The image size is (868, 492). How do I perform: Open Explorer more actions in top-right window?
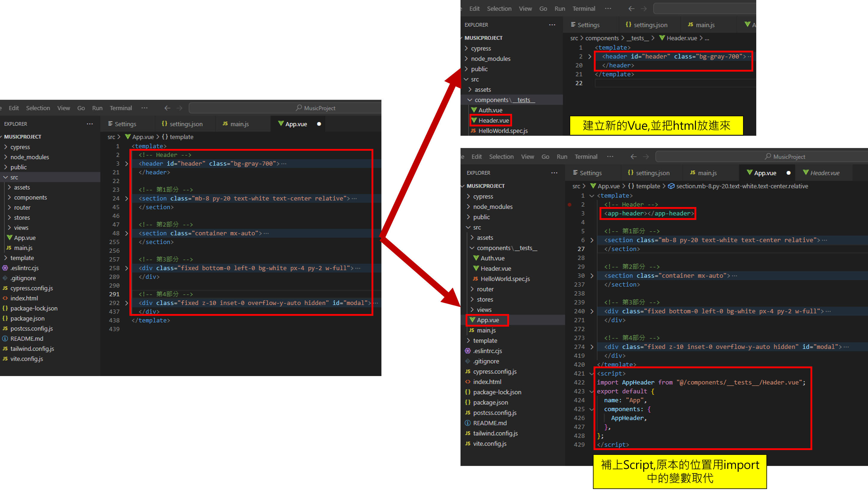pyautogui.click(x=552, y=25)
